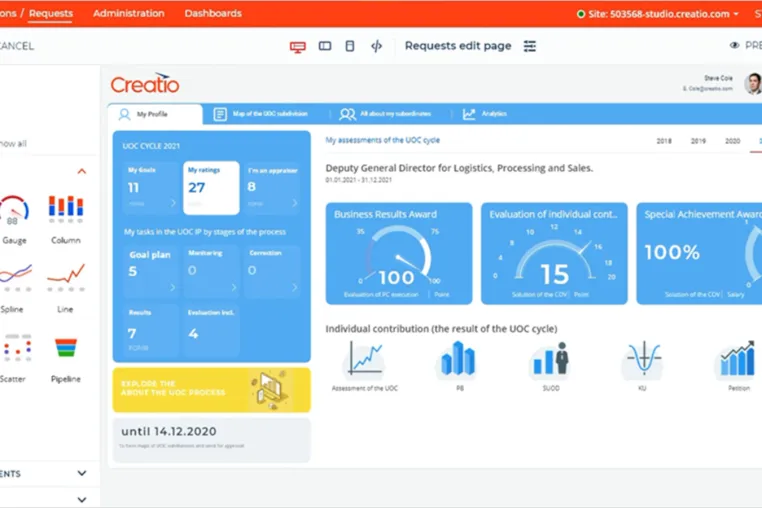The image size is (762, 508).
Task: Add the Gauge chart element
Action: click(x=14, y=219)
